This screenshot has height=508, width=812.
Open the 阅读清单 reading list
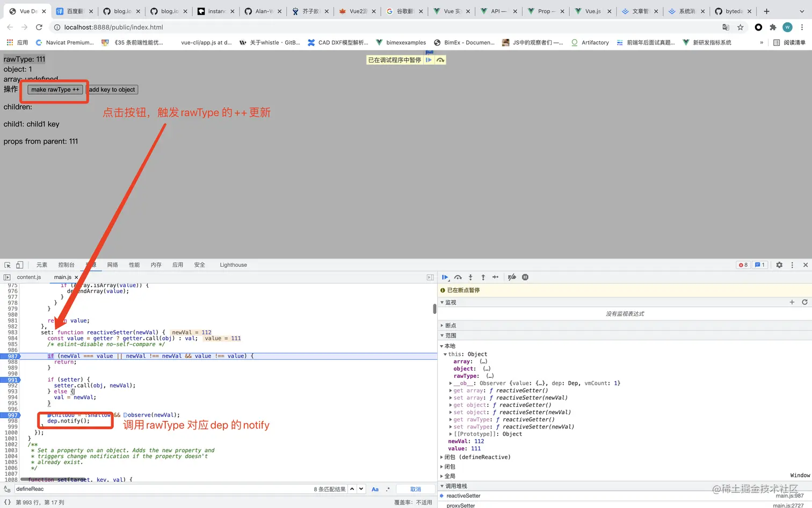pyautogui.click(x=789, y=42)
